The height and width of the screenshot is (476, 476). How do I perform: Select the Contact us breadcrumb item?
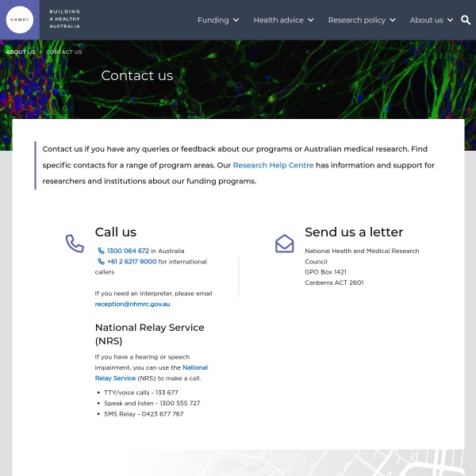coord(64,52)
